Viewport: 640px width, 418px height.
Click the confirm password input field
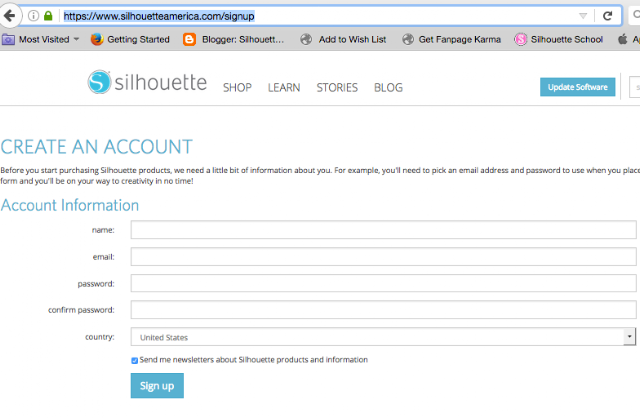pos(383,310)
